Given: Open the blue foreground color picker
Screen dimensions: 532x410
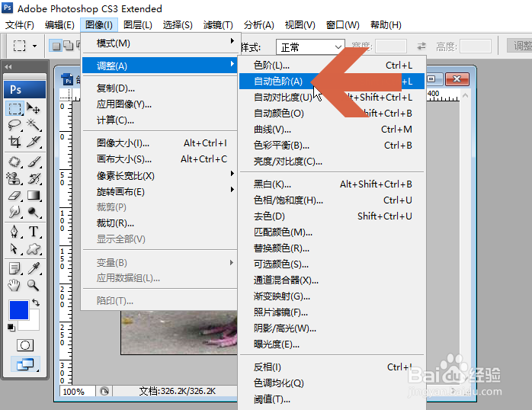Looking at the screenshot, I should click(18, 310).
